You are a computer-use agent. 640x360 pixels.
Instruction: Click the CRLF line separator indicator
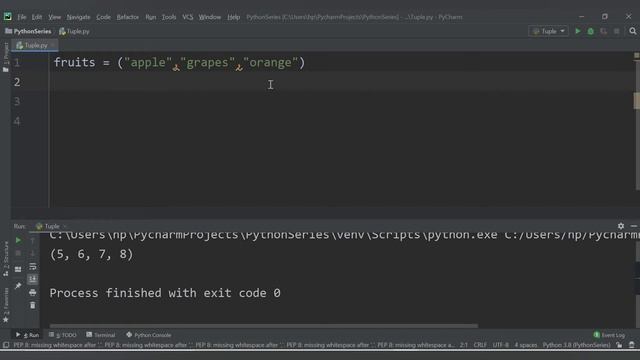point(480,345)
